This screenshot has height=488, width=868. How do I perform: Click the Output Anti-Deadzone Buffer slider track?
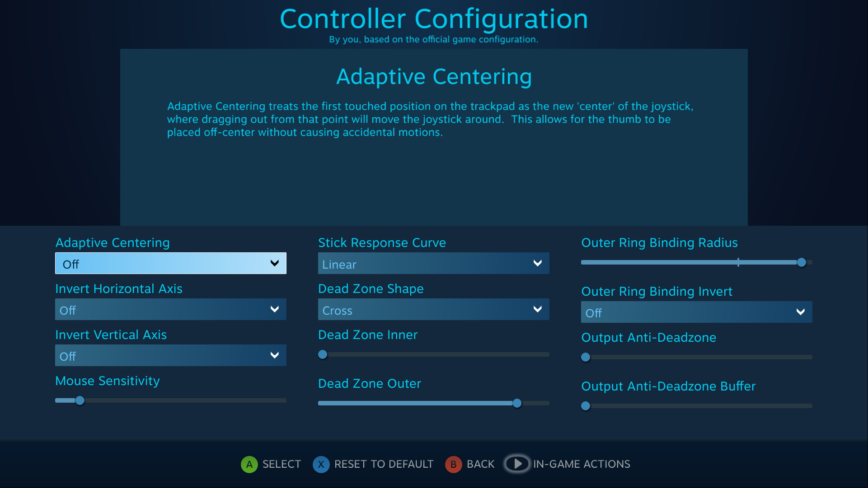tap(697, 406)
